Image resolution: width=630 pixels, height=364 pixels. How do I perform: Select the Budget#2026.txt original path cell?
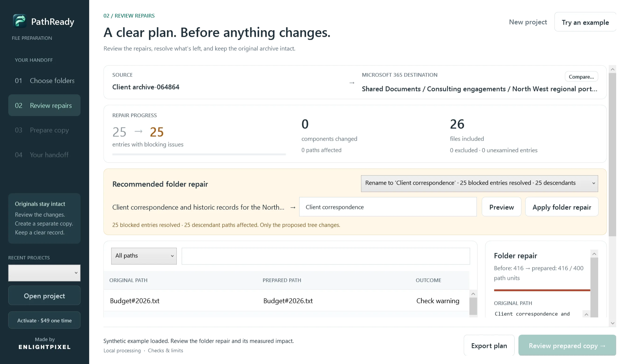click(x=135, y=301)
